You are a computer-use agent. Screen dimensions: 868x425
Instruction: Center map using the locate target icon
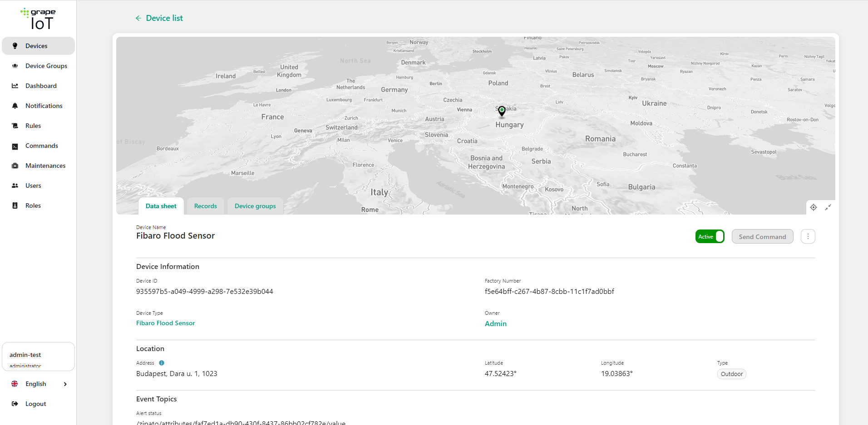(x=814, y=207)
